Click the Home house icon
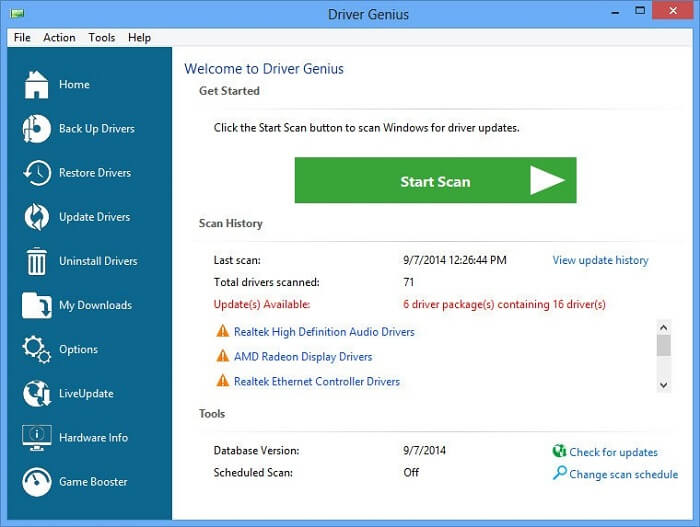The width and height of the screenshot is (700, 527). click(x=37, y=84)
